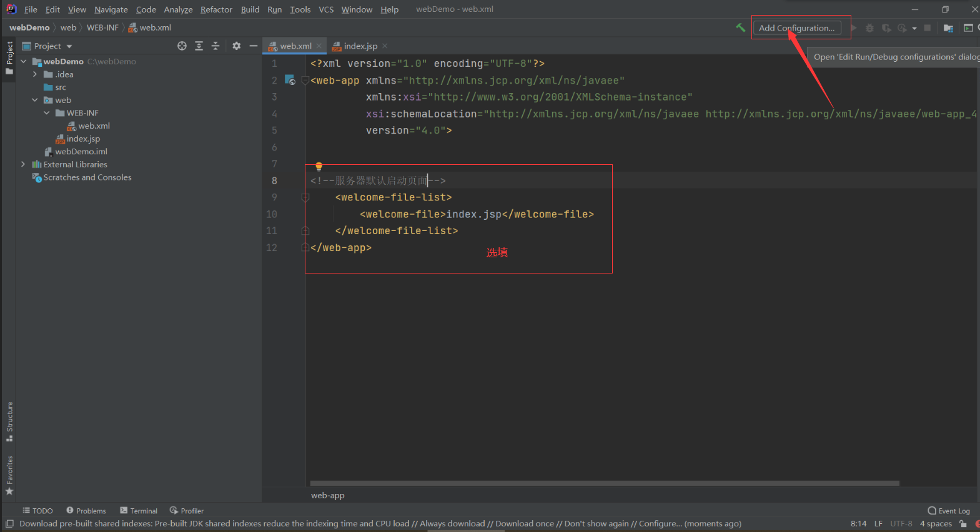980x532 pixels.
Task: Click the Debug bug icon in toolbar
Action: click(x=869, y=28)
